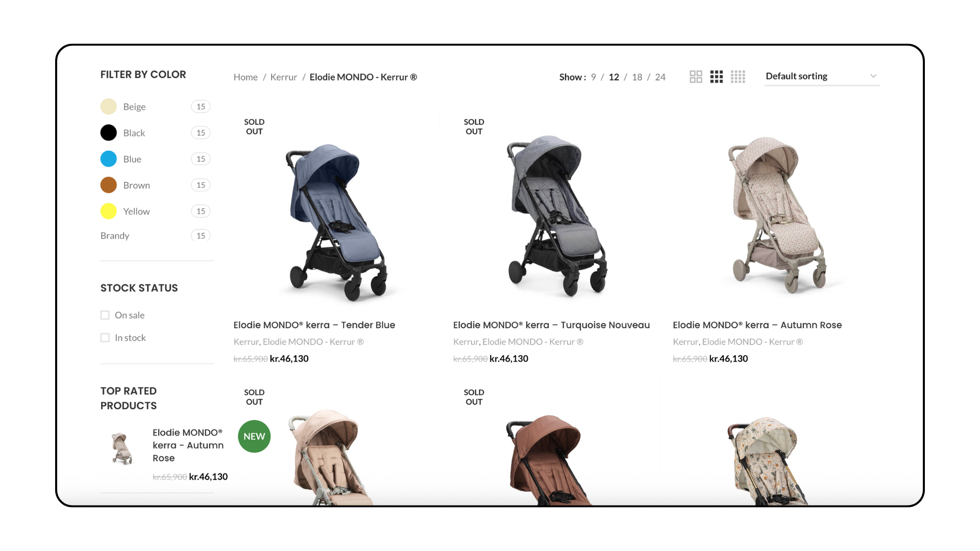Enable the In stock checkbox

click(x=105, y=338)
